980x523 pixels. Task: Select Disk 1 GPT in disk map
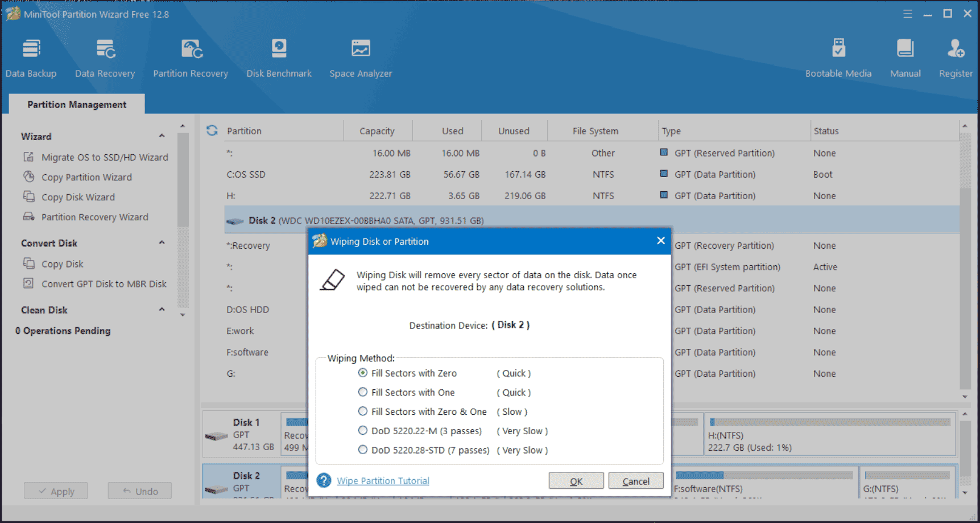click(242, 435)
